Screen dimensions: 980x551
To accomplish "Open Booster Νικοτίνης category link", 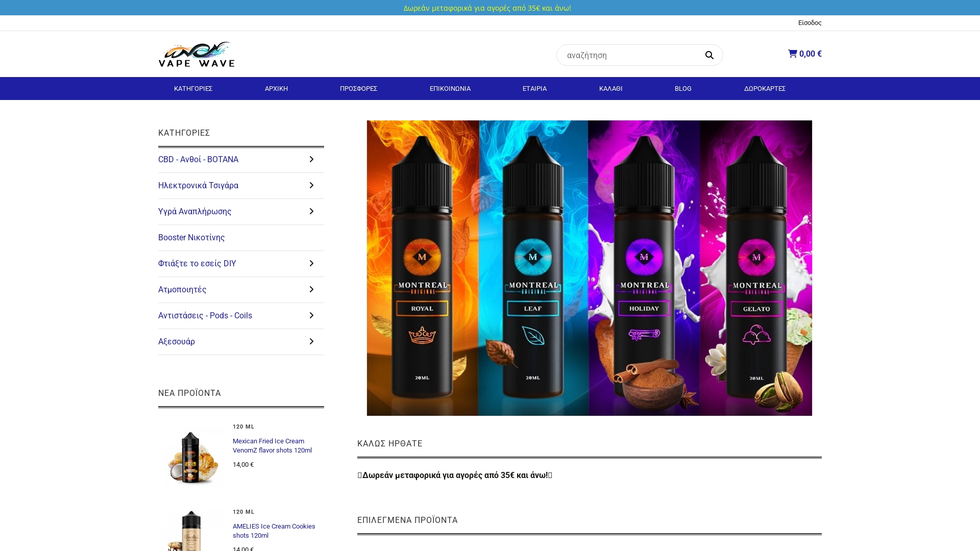I will (x=191, y=237).
